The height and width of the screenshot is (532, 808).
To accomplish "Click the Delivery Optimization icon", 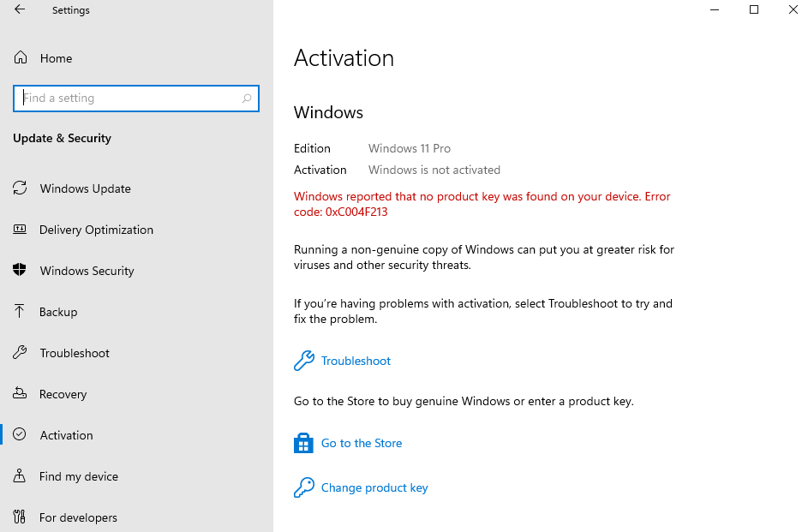I will tap(20, 230).
